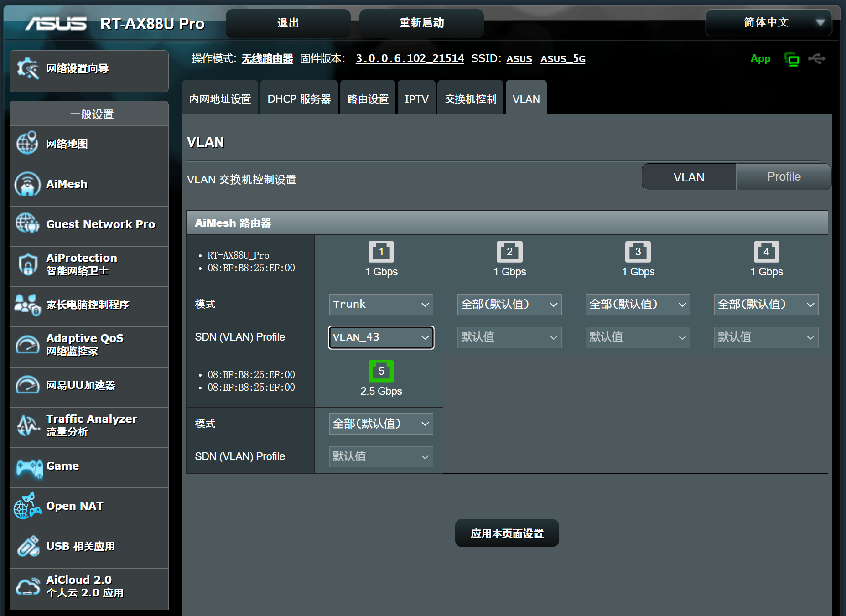Click the Traffic Analyzer icon
Viewport: 846px width, 616px height.
click(27, 425)
